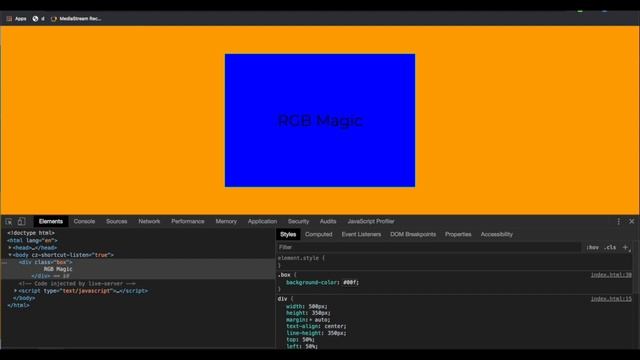The height and width of the screenshot is (360, 640).
Task: Switch to the Elements tab
Action: pyautogui.click(x=51, y=221)
